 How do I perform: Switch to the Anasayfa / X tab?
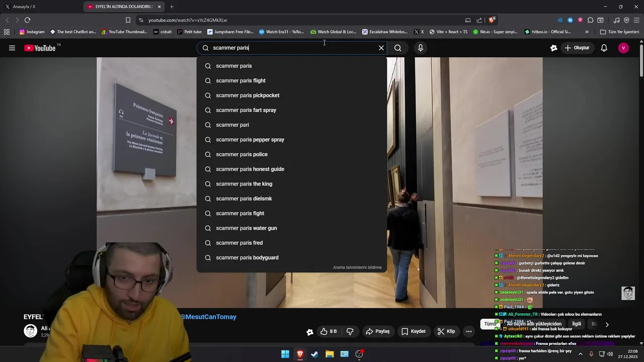(x=40, y=7)
